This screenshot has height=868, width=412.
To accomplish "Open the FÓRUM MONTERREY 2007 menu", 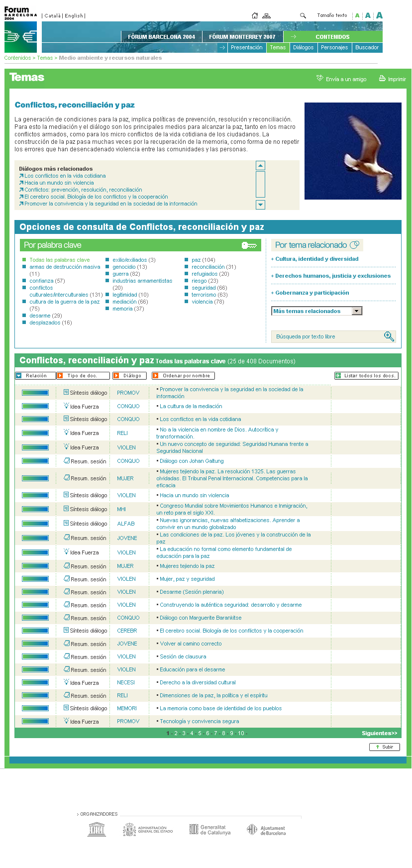I will click(242, 37).
